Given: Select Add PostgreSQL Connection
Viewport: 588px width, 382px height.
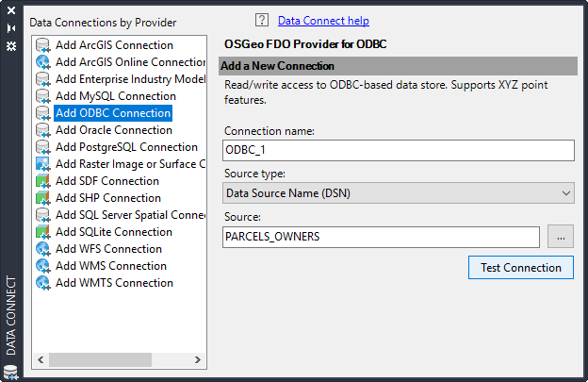Looking at the screenshot, I should point(126,147).
